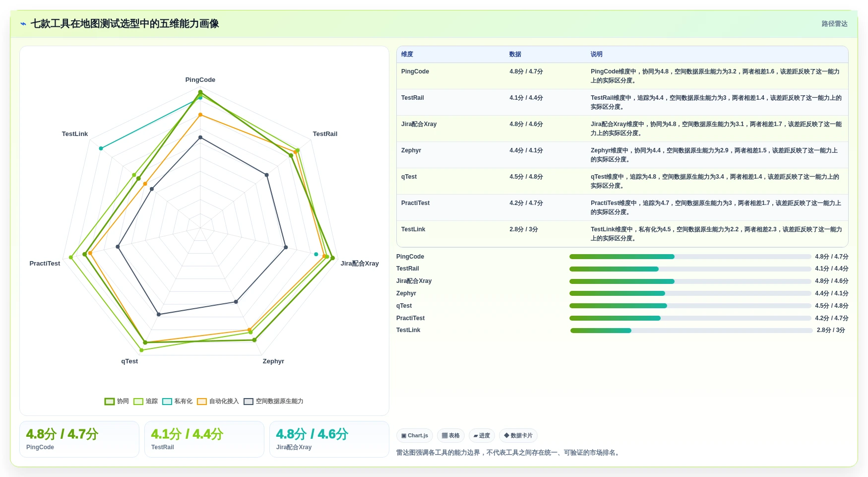Click the TestRail progress bar
The height and width of the screenshot is (477, 868).
tap(690, 269)
